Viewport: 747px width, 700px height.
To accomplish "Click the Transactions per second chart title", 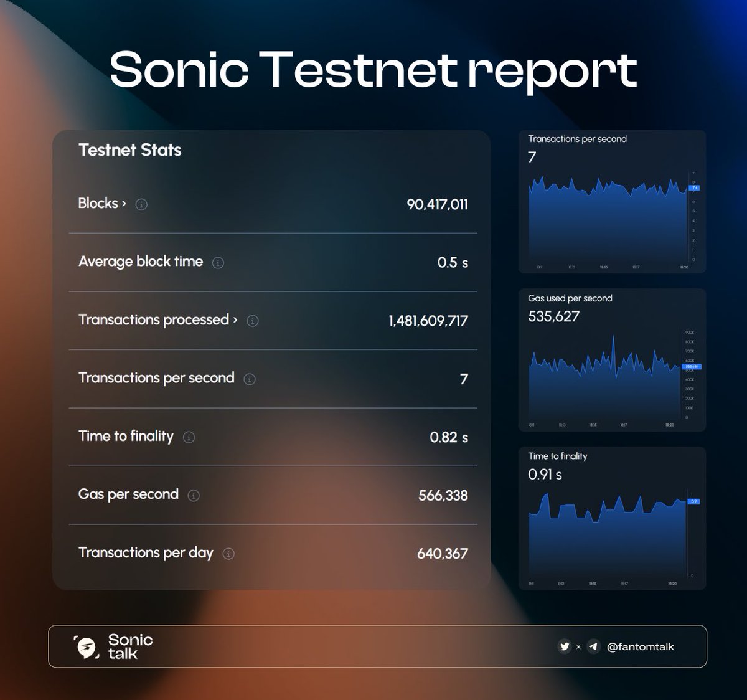I will point(578,139).
